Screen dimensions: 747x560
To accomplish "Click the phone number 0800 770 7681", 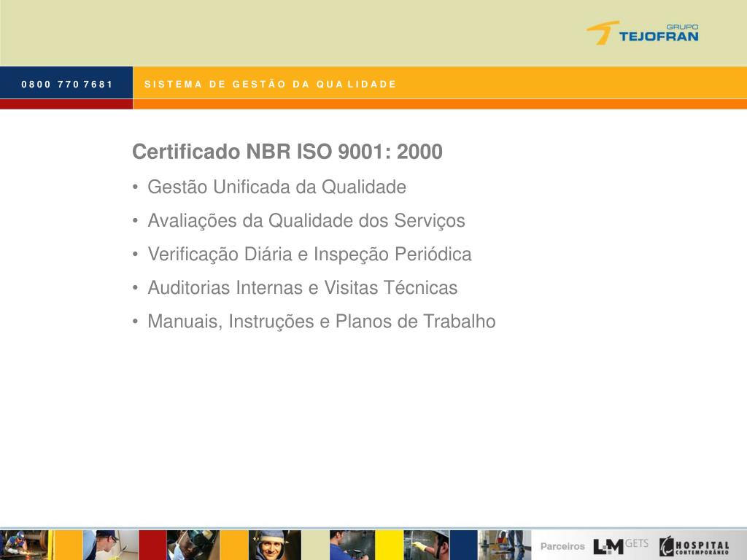I will pyautogui.click(x=66, y=85).
